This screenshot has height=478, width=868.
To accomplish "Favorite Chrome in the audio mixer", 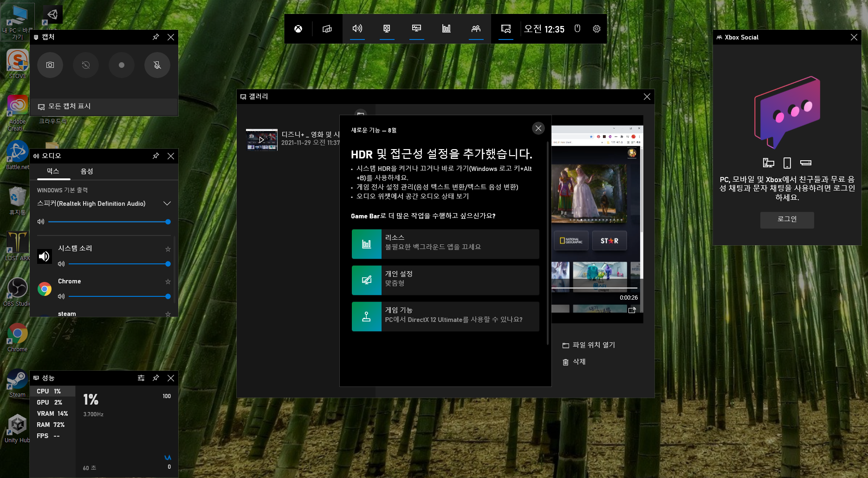I will 168,282.
